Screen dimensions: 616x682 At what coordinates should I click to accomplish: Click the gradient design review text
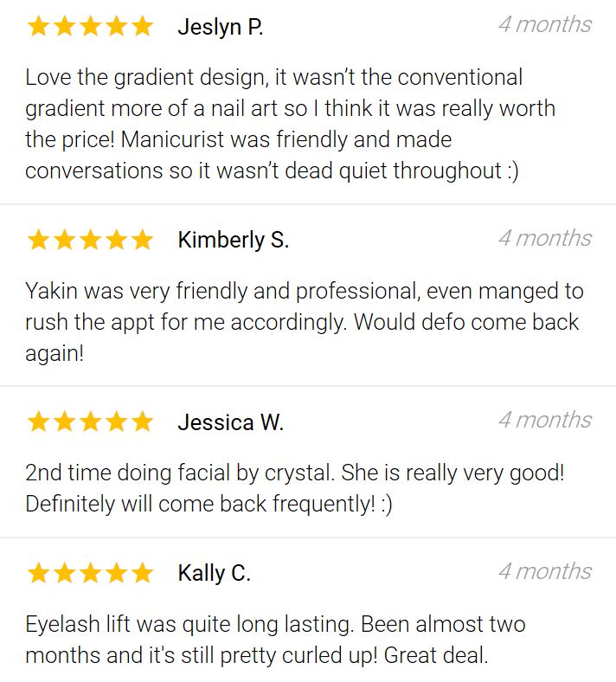[291, 124]
